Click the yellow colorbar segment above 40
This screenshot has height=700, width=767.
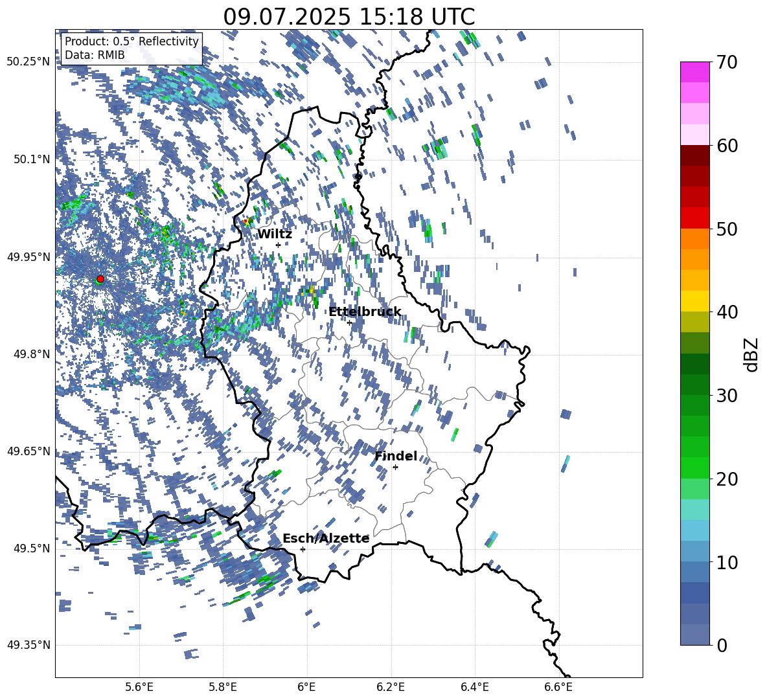point(694,301)
